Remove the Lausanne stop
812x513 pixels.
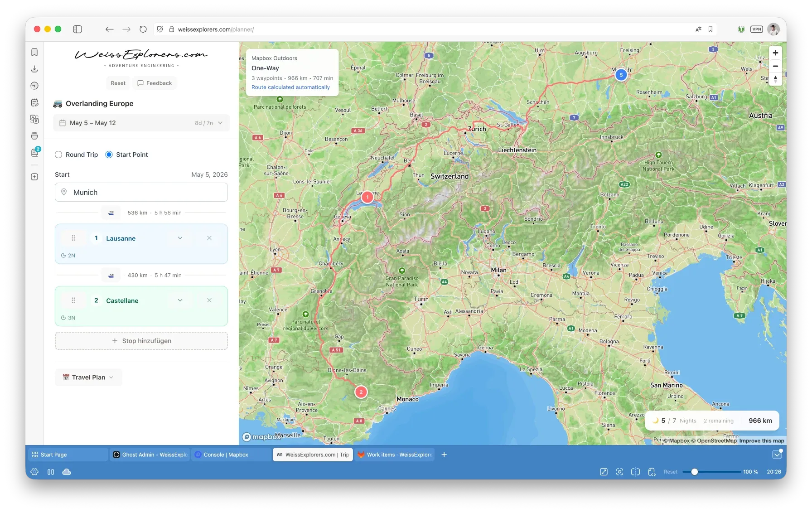pos(209,238)
